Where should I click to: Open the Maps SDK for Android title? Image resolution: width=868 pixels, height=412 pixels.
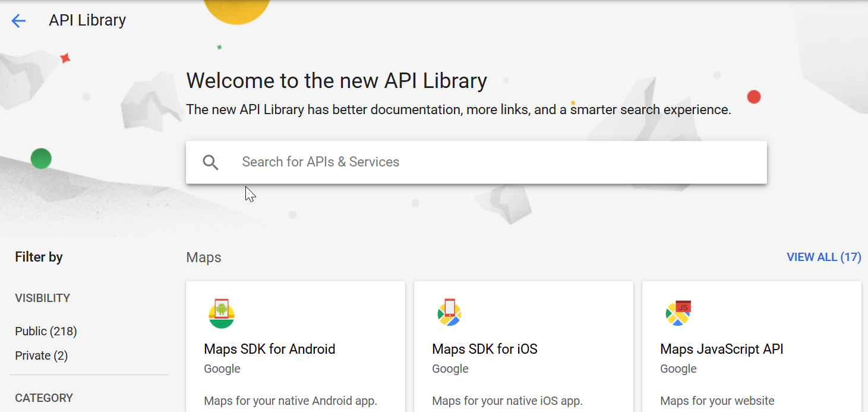[270, 349]
